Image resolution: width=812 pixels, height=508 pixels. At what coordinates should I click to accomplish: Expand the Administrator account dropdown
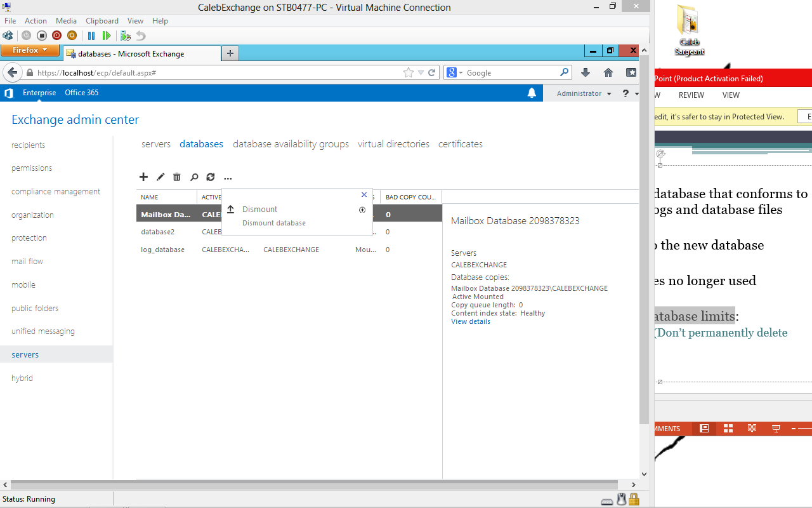tap(584, 93)
